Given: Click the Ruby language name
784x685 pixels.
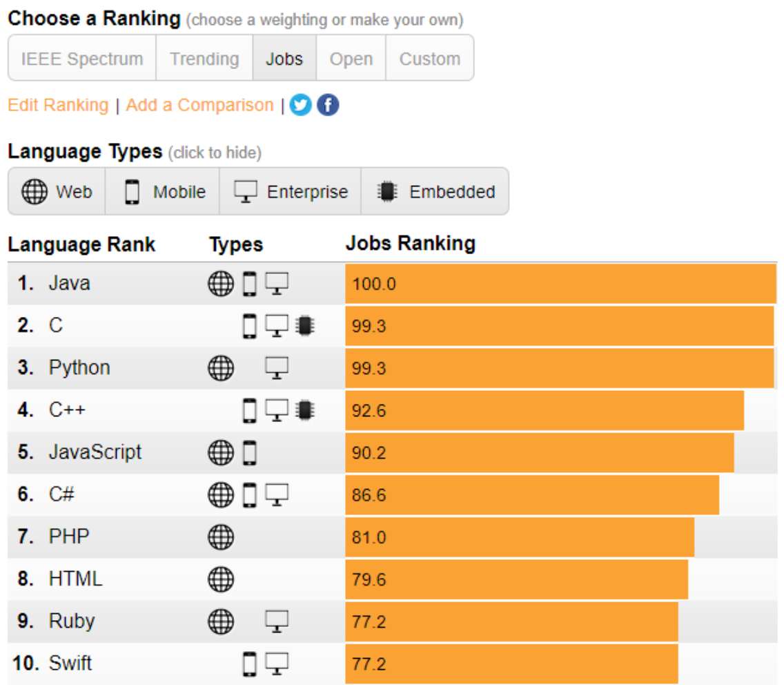Looking at the screenshot, I should click(71, 621).
